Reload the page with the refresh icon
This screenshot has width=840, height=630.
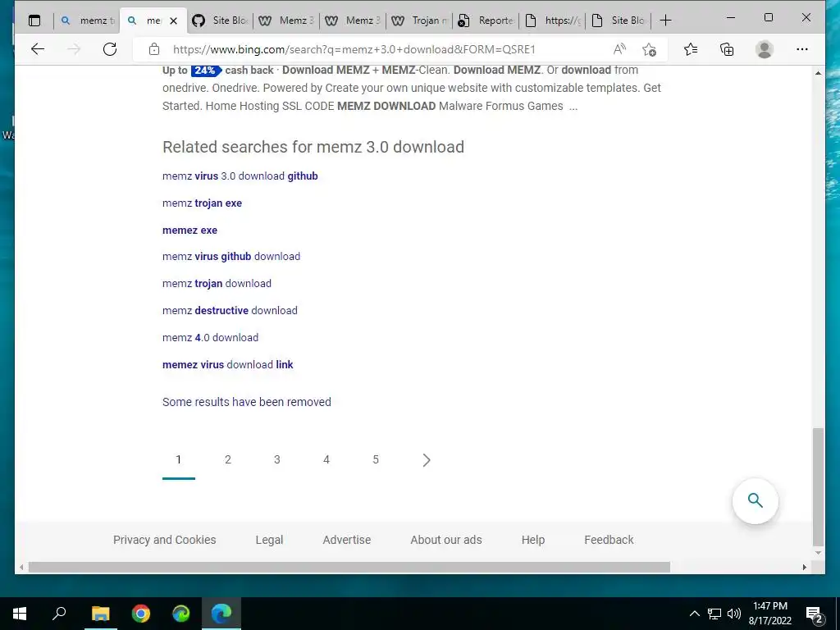[110, 49]
